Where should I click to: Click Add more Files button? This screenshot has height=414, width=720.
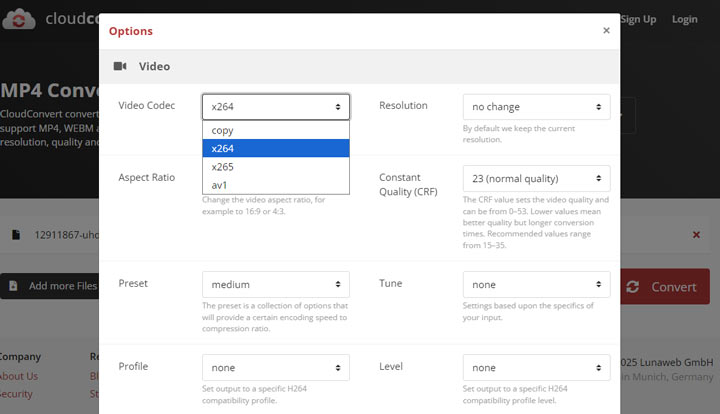click(50, 286)
